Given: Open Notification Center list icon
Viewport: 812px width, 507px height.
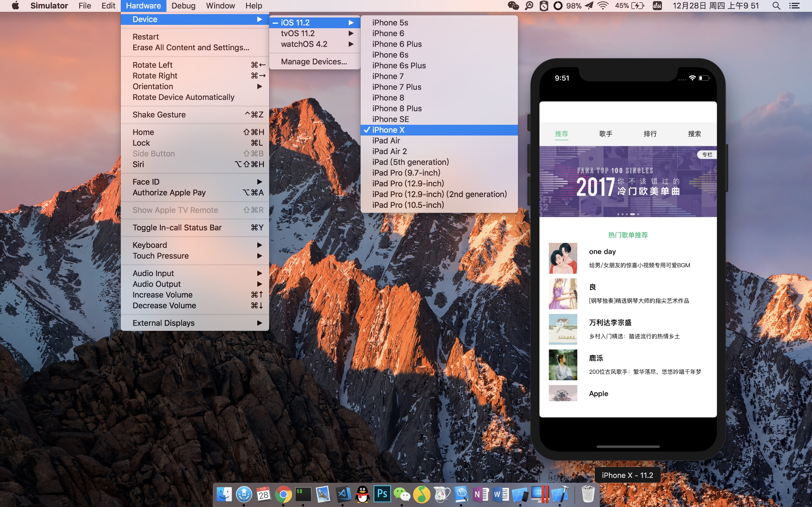Looking at the screenshot, I should click(794, 6).
